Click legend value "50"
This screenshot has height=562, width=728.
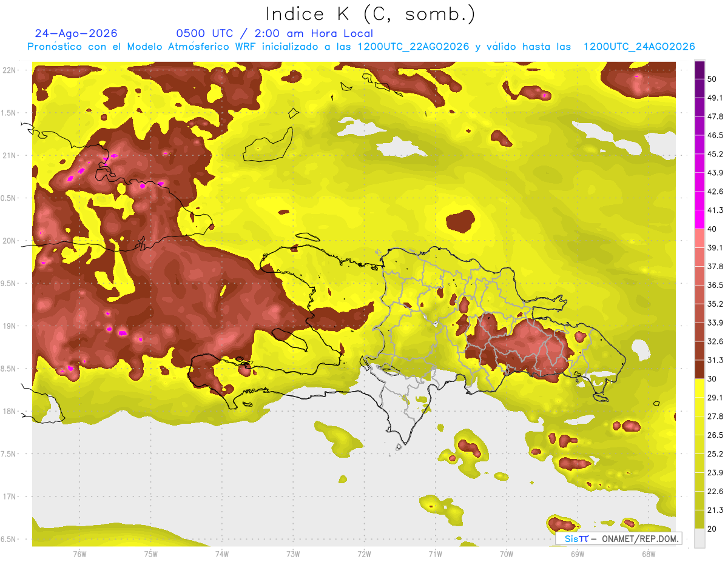tap(712, 79)
